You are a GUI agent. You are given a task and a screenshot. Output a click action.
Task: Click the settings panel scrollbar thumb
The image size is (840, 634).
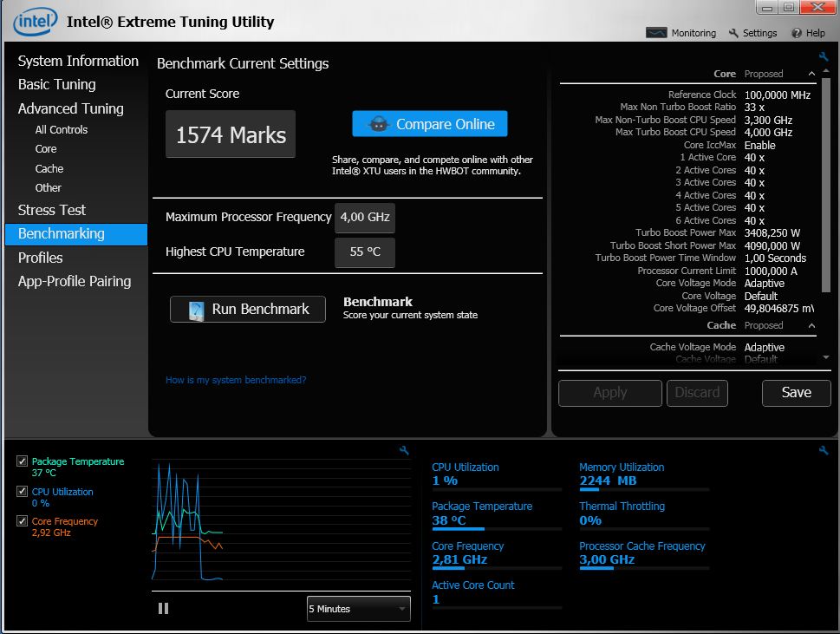pos(825,185)
